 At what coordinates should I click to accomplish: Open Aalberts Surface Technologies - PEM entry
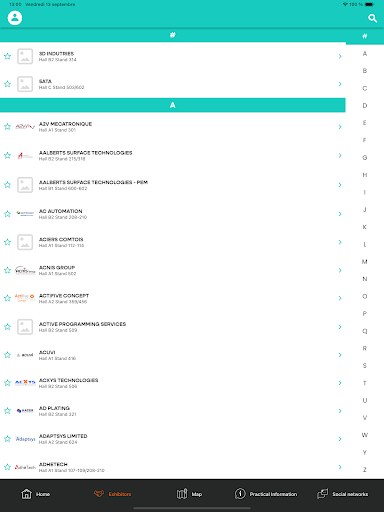[173, 185]
